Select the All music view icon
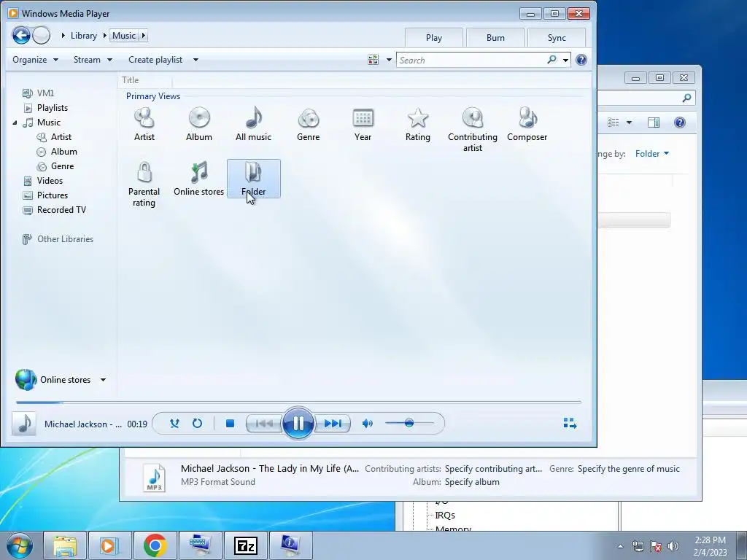The height and width of the screenshot is (560, 747). click(253, 124)
